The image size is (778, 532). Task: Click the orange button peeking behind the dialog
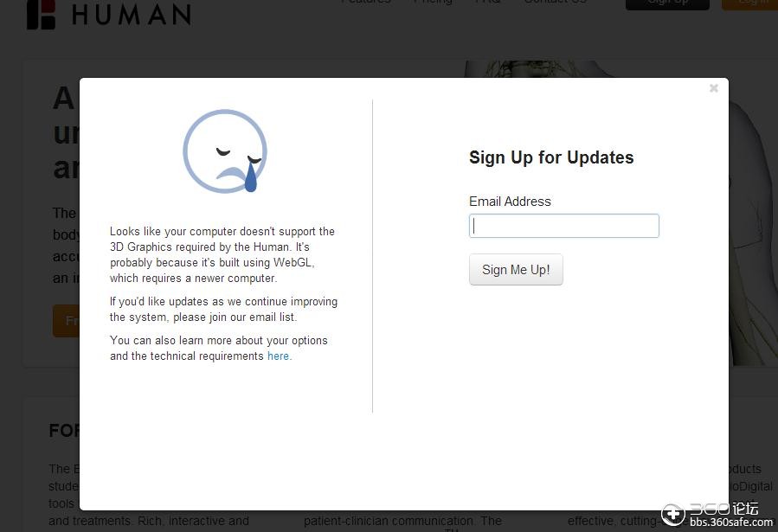click(66, 321)
